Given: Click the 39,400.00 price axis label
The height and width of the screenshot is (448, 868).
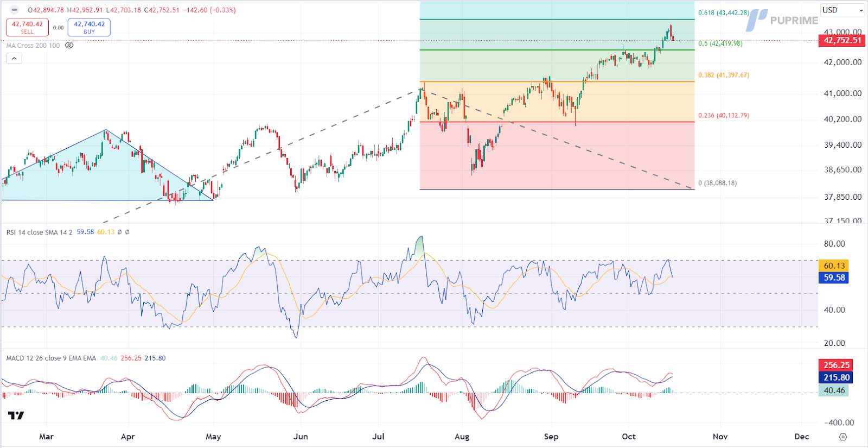Looking at the screenshot, I should [x=843, y=145].
